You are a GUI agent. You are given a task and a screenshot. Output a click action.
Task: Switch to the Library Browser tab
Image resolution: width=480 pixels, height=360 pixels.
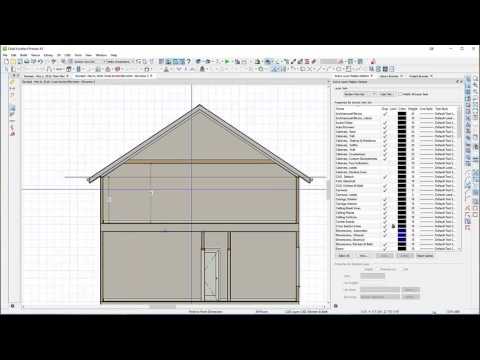pyautogui.click(x=390, y=76)
